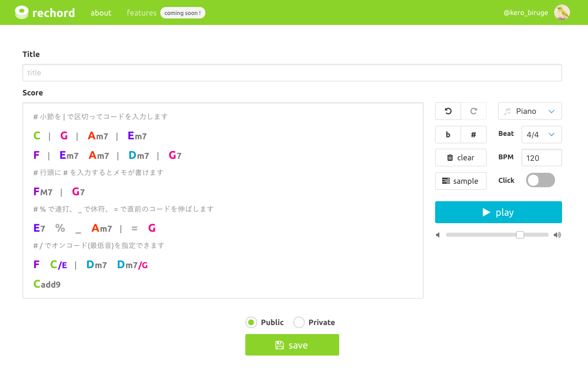588x372 pixels.
Task: Click the clear button with trash icon
Action: coord(461,158)
